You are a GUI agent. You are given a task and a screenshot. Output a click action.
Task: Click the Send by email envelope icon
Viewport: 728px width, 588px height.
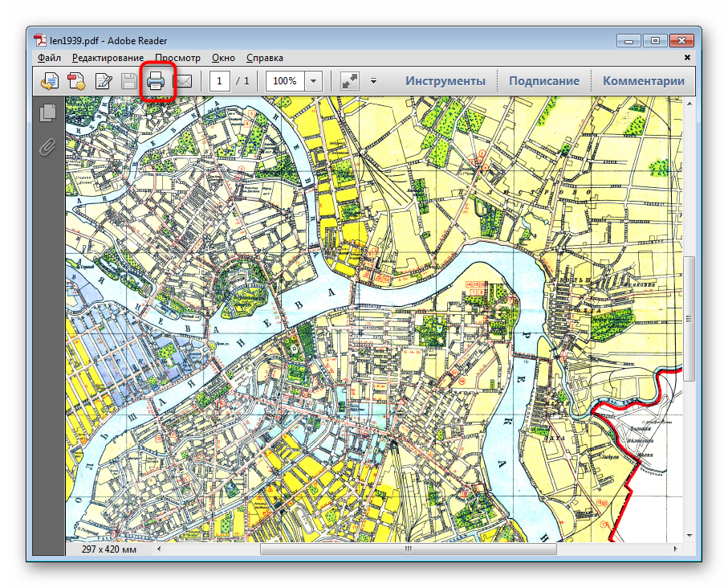click(x=184, y=81)
